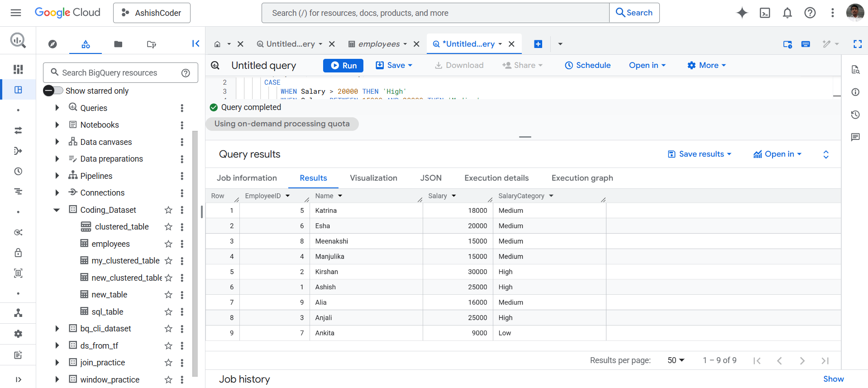The height and width of the screenshot is (388, 868).
Task: Focus the top resource search bar
Action: pos(435,13)
